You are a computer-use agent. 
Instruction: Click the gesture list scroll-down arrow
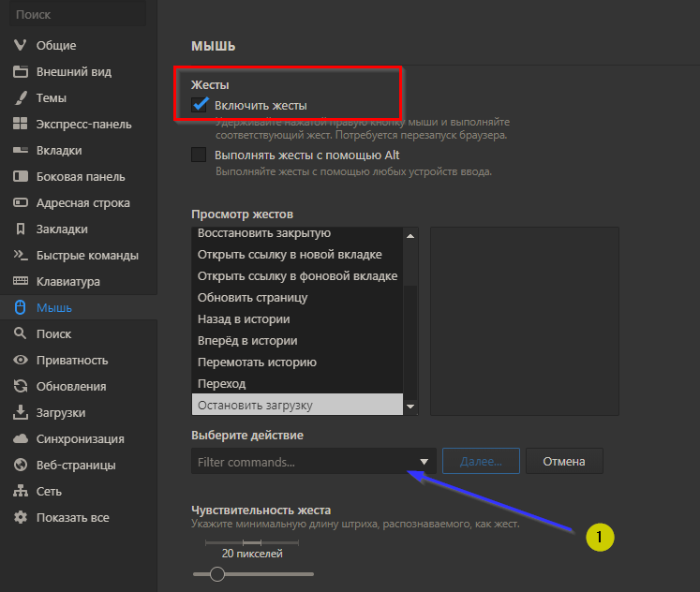(410, 406)
